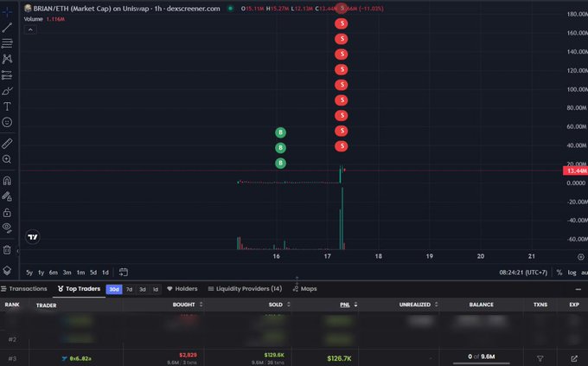Image resolution: width=588 pixels, height=366 pixels.
Task: Minimize the bottom traders panel
Action: pos(578,289)
